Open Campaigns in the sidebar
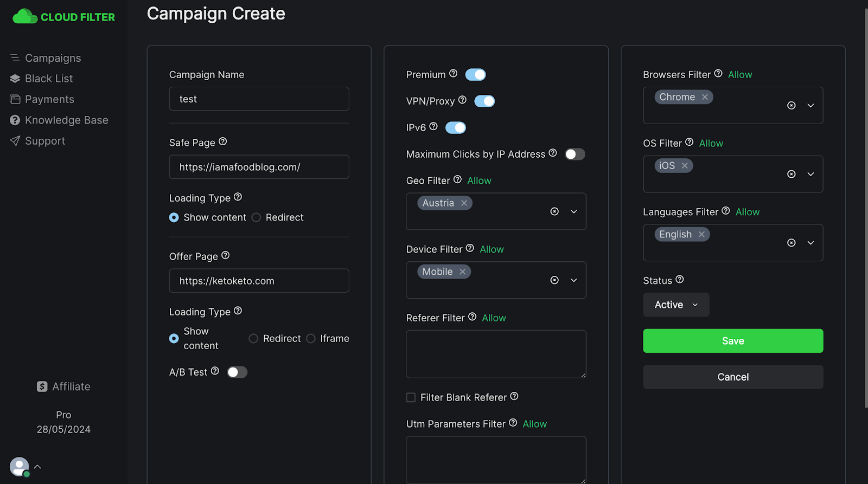This screenshot has height=484, width=868. coord(53,58)
